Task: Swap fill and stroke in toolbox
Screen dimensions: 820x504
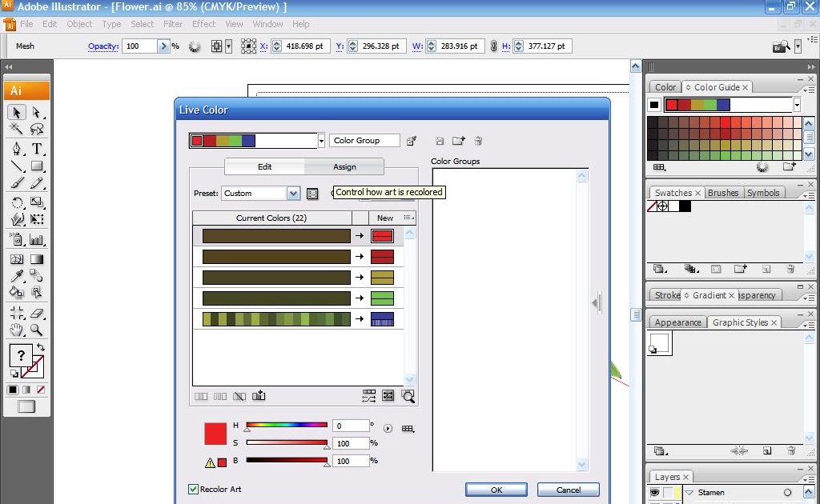Action: (40, 347)
